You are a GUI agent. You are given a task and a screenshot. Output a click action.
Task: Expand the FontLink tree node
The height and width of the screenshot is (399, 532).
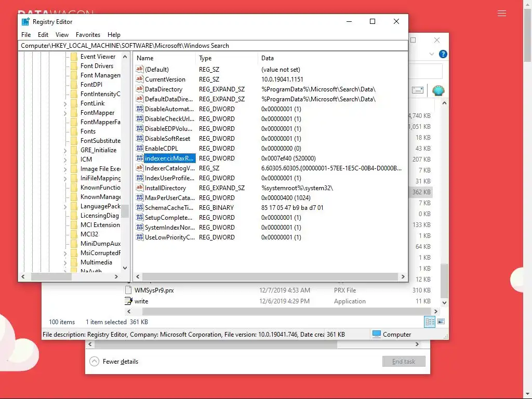click(x=65, y=104)
